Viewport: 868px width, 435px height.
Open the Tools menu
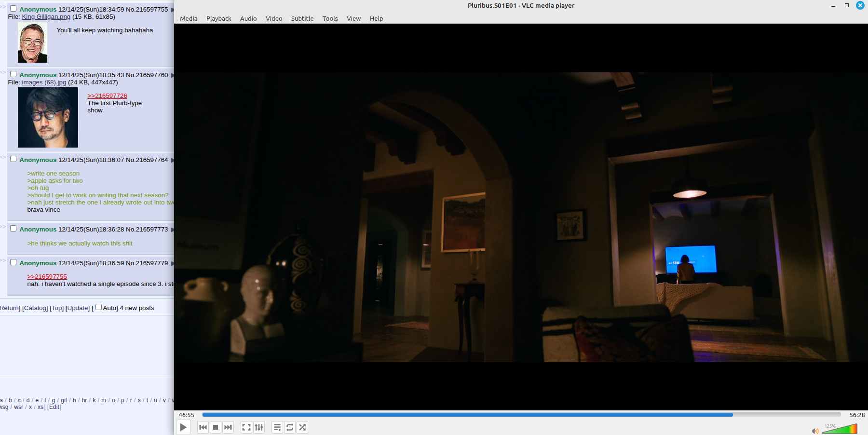click(330, 19)
